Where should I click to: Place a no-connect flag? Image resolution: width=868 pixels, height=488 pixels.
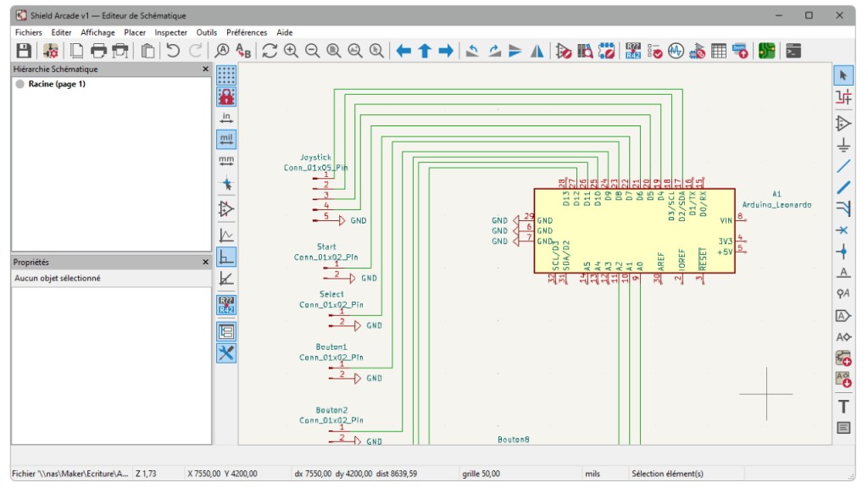click(x=843, y=230)
